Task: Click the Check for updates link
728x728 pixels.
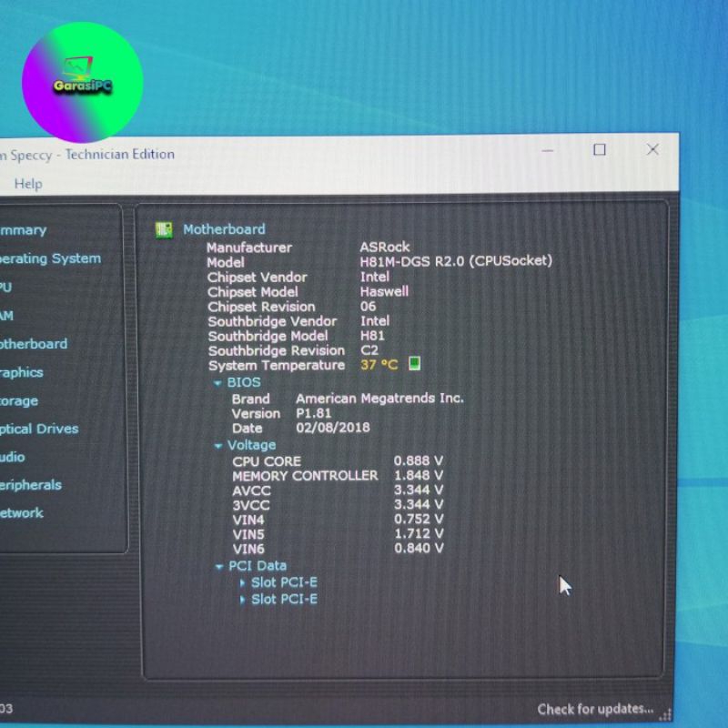Action: (x=595, y=710)
